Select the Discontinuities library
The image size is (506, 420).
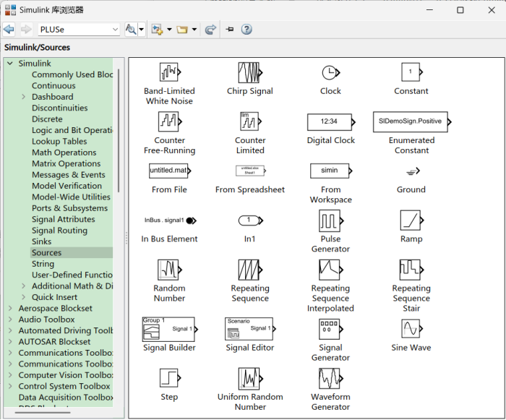[x=60, y=108]
